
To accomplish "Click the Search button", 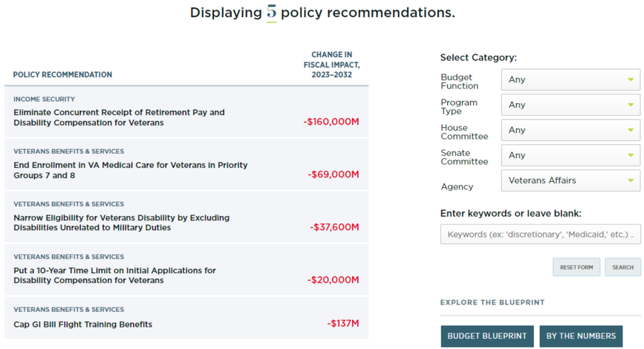I will point(623,267).
